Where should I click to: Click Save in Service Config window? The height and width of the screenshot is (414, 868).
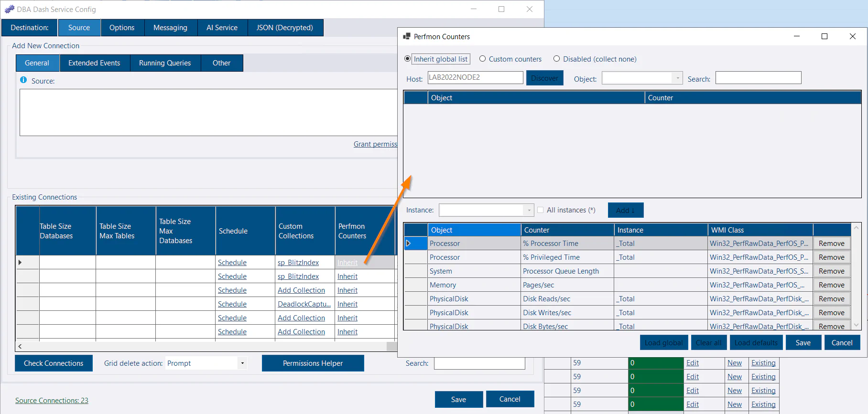click(459, 400)
